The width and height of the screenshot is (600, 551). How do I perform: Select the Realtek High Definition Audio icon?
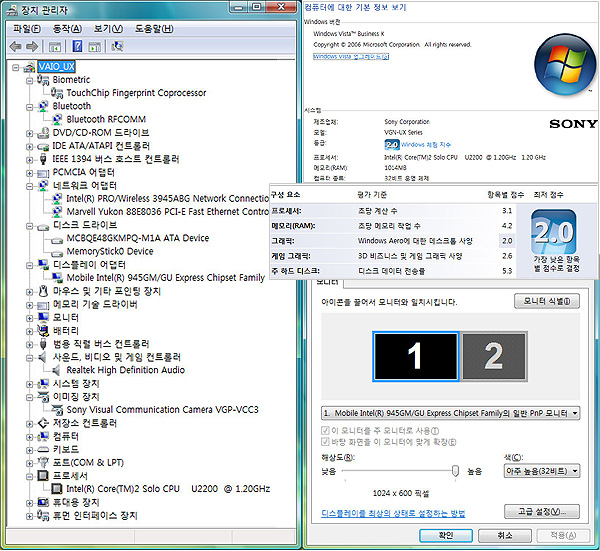click(56, 370)
